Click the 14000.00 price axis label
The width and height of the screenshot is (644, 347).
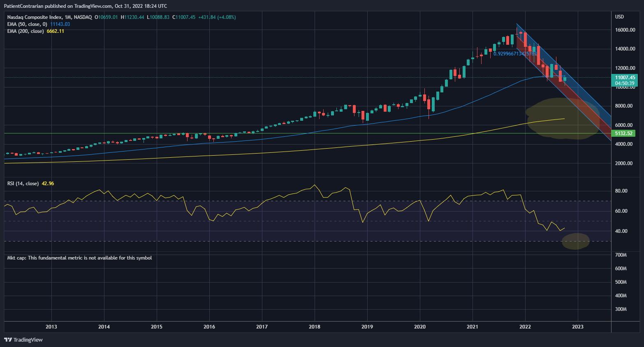tap(625, 49)
